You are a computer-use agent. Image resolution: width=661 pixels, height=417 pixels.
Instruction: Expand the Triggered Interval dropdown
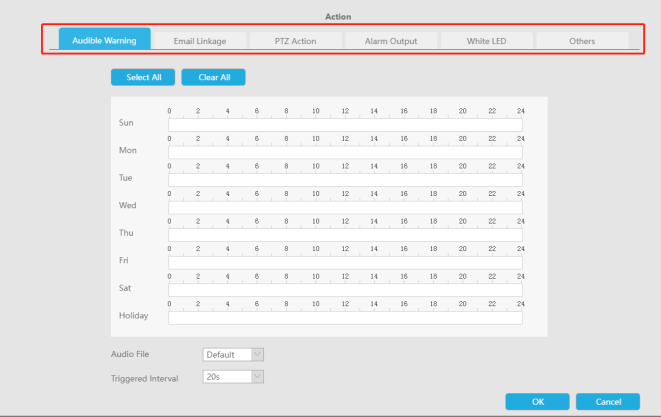point(233,376)
